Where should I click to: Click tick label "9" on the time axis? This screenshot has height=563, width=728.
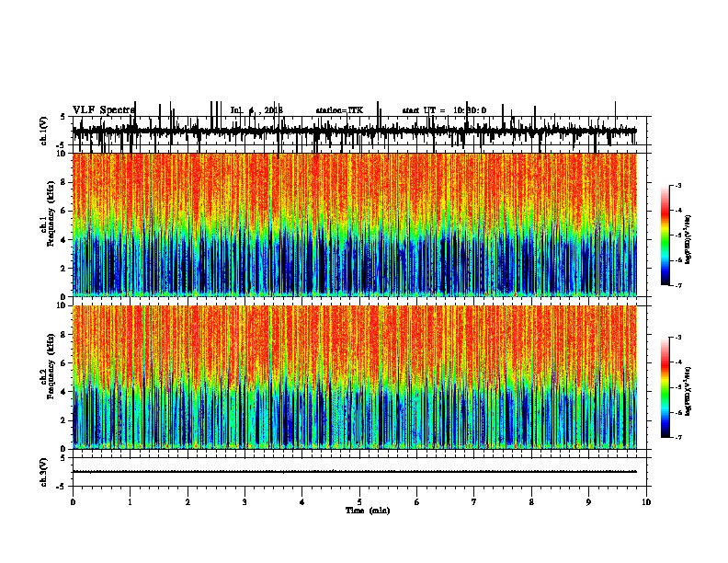coord(588,502)
